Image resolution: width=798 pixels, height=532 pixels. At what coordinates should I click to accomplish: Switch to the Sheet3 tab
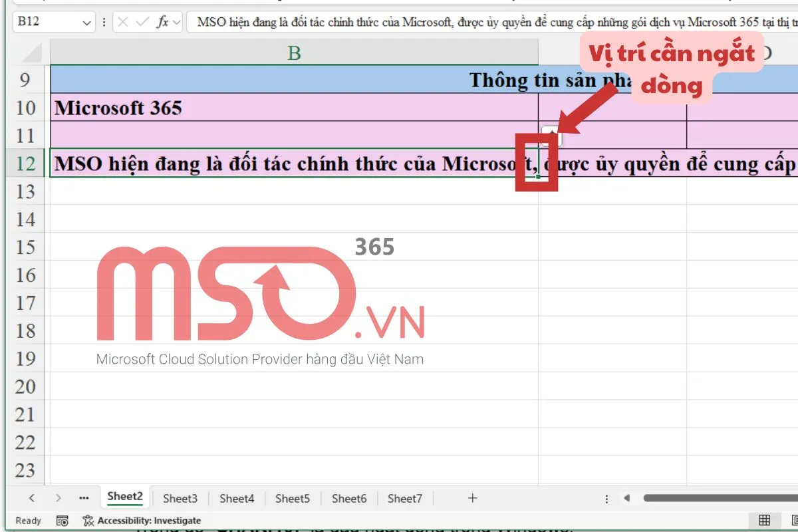point(180,498)
